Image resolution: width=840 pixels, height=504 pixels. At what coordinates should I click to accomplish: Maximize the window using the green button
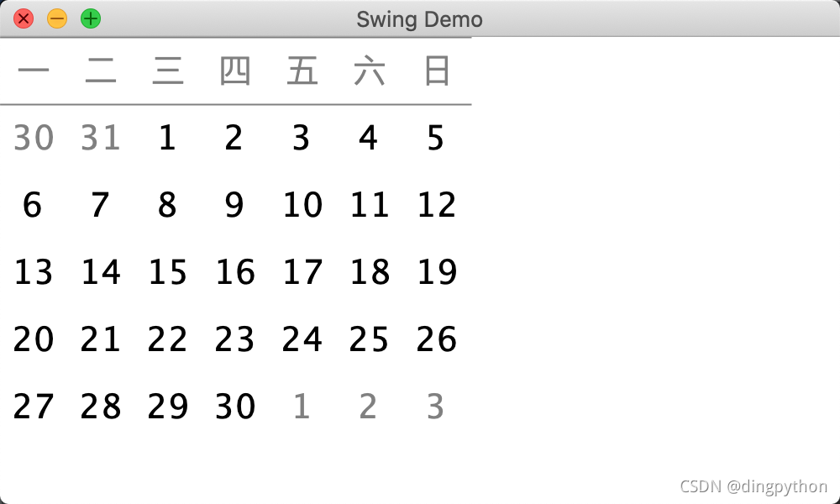tap(91, 18)
